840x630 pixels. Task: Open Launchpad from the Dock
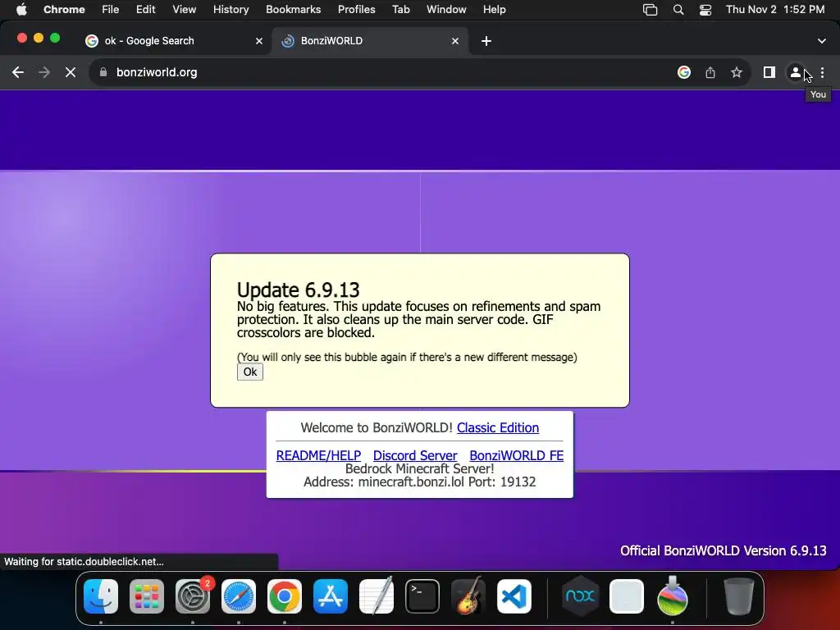(147, 596)
